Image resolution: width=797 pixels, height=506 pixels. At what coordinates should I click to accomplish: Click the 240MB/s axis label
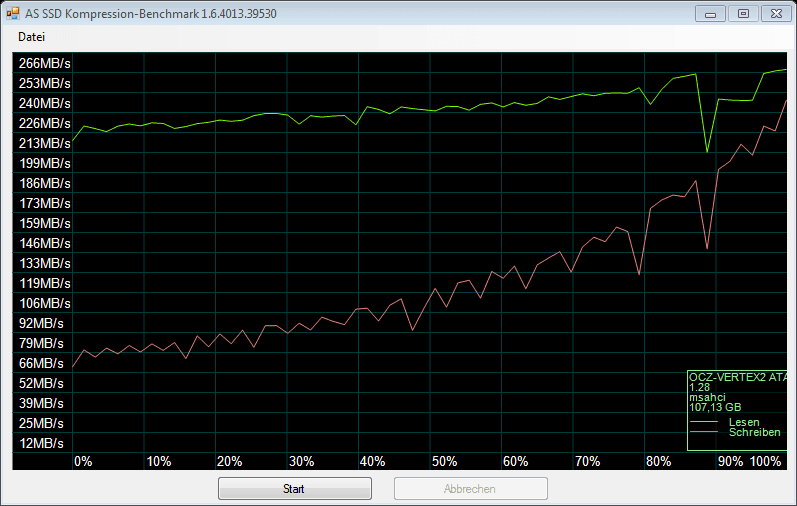pos(45,103)
